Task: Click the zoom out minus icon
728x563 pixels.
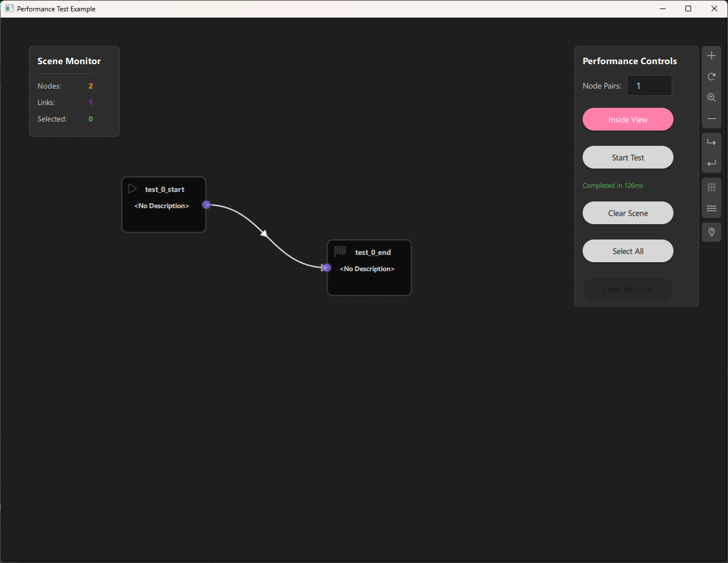Action: click(x=711, y=119)
